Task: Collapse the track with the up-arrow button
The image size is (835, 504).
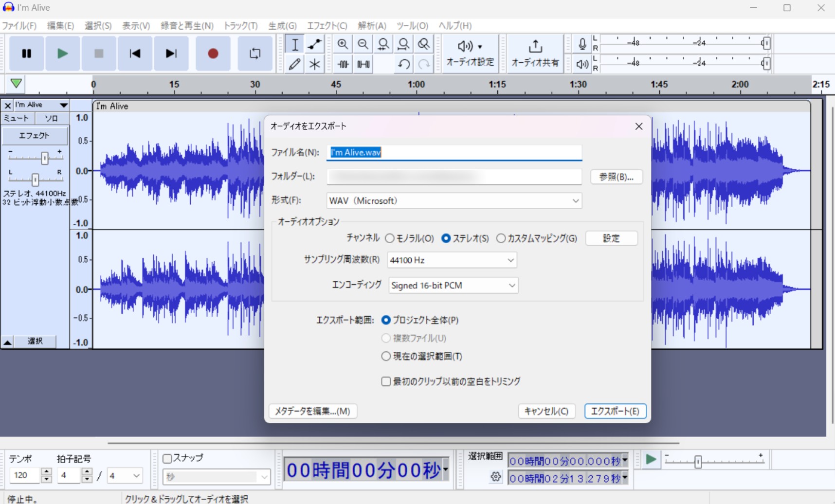Action: pyautogui.click(x=7, y=342)
